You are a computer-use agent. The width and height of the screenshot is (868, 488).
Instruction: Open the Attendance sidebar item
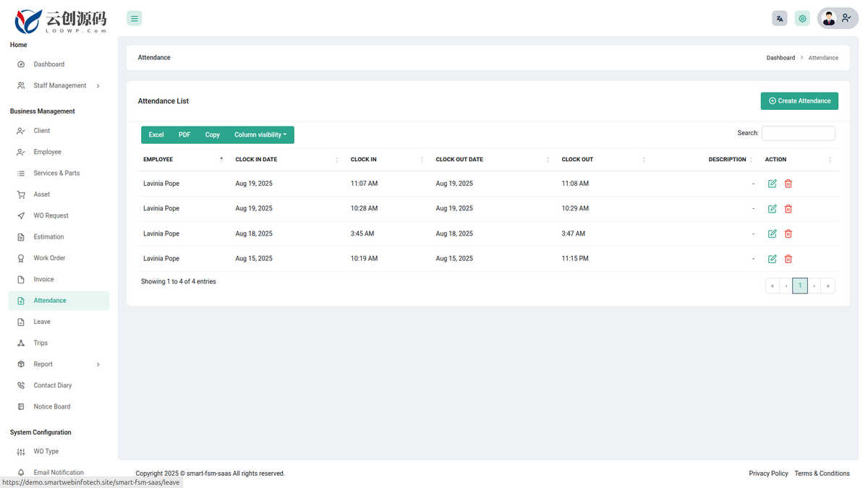click(x=59, y=301)
